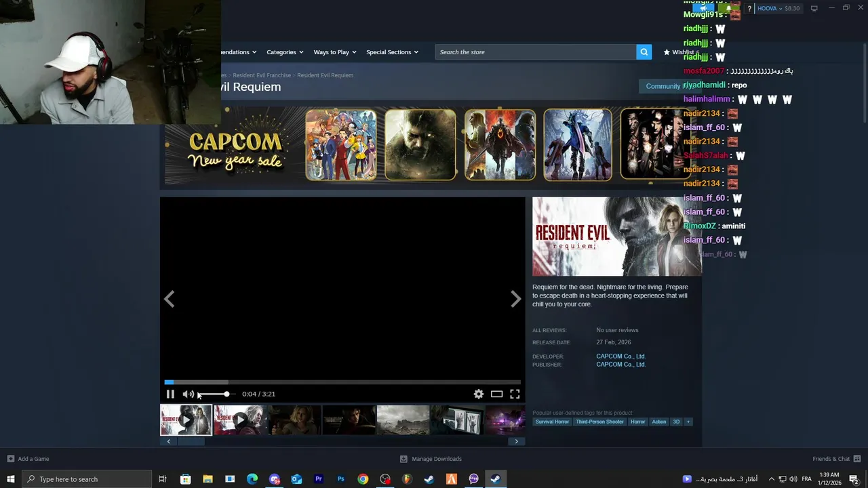Toggle theater mode on the video player
Image resolution: width=868 pixels, height=488 pixels.
tap(496, 394)
